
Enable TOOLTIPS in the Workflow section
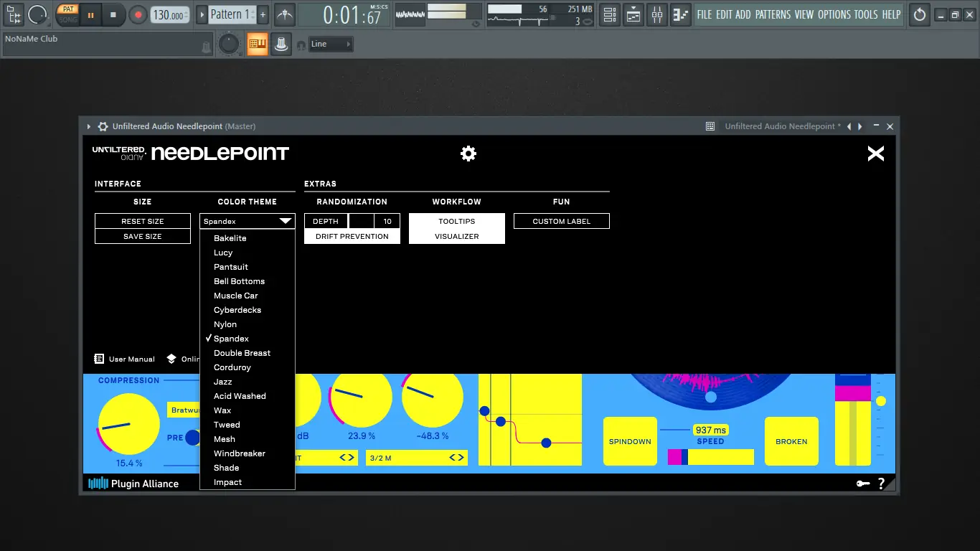pyautogui.click(x=456, y=221)
